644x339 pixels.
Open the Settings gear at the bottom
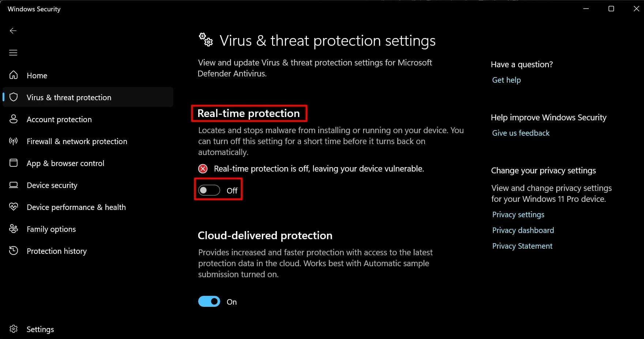coord(14,329)
